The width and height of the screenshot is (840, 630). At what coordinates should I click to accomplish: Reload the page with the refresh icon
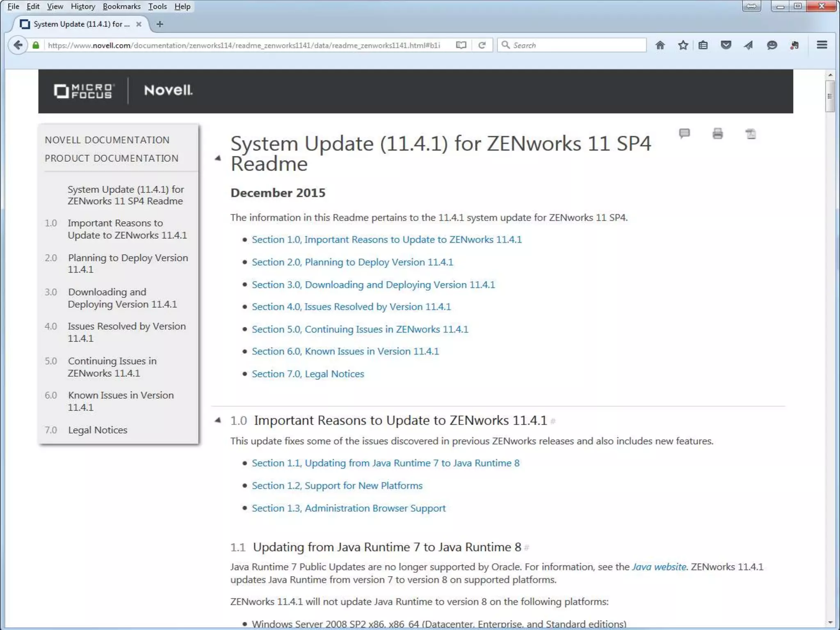(x=482, y=45)
